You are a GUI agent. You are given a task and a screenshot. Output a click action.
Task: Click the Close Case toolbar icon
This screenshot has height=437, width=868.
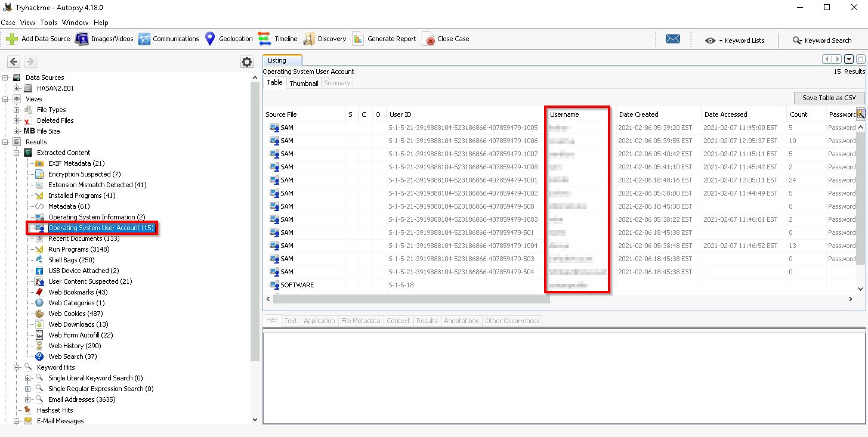pos(428,39)
